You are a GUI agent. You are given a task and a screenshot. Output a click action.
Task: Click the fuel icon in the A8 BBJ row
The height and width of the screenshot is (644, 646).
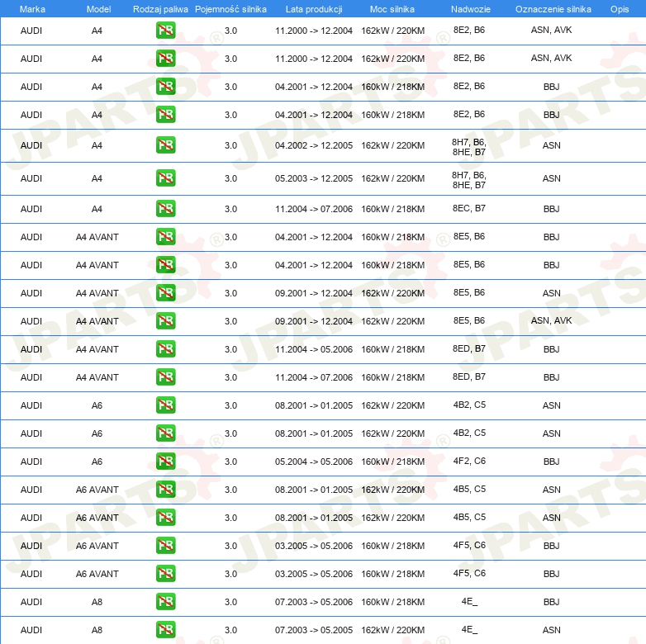click(x=165, y=602)
